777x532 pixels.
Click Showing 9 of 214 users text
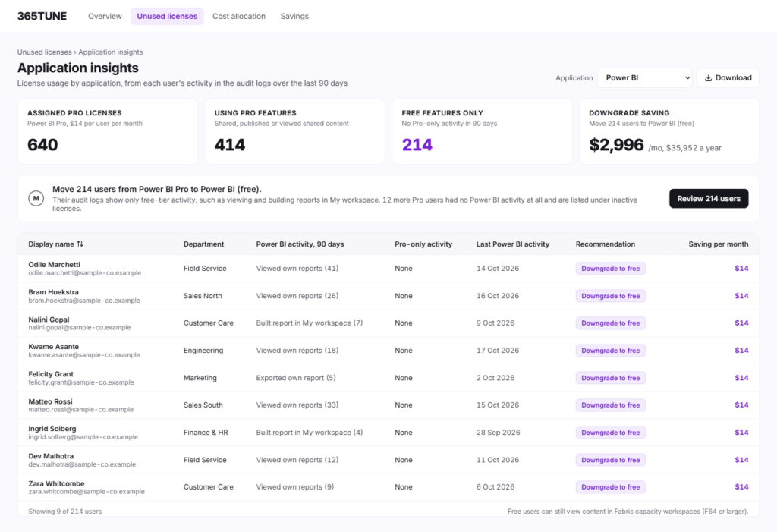click(x=65, y=512)
